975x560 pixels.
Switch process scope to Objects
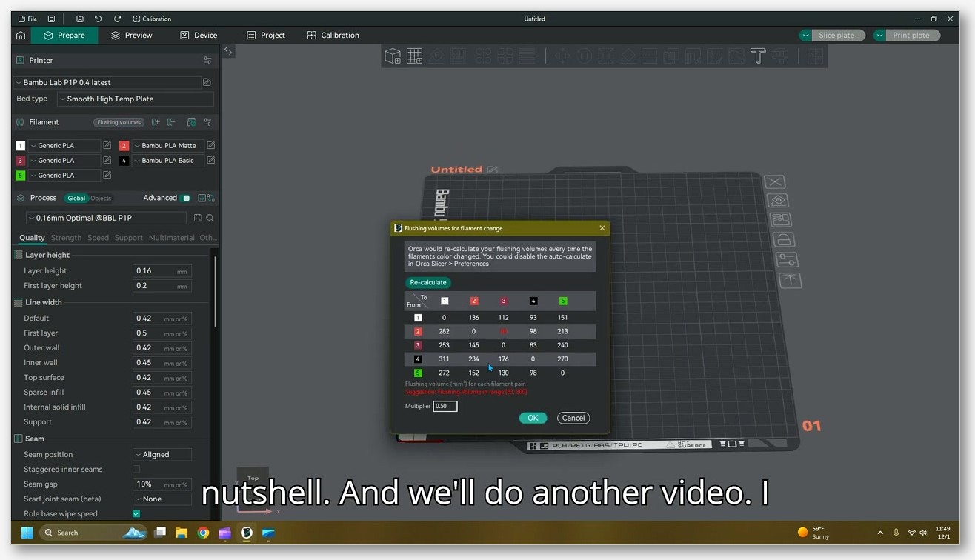(101, 198)
